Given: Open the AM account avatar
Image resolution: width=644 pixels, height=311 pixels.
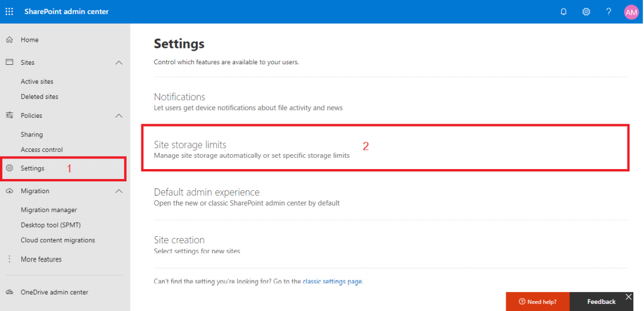Looking at the screenshot, I should 631,12.
